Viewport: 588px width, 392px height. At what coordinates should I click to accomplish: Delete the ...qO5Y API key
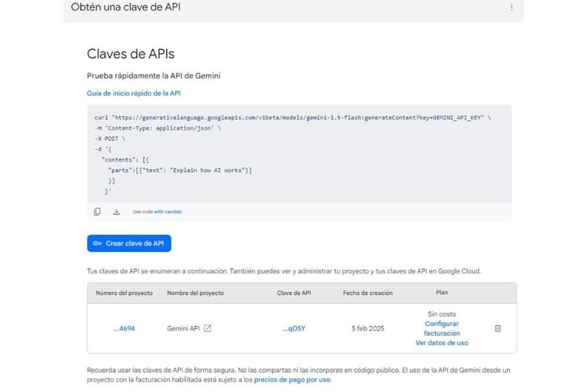497,328
